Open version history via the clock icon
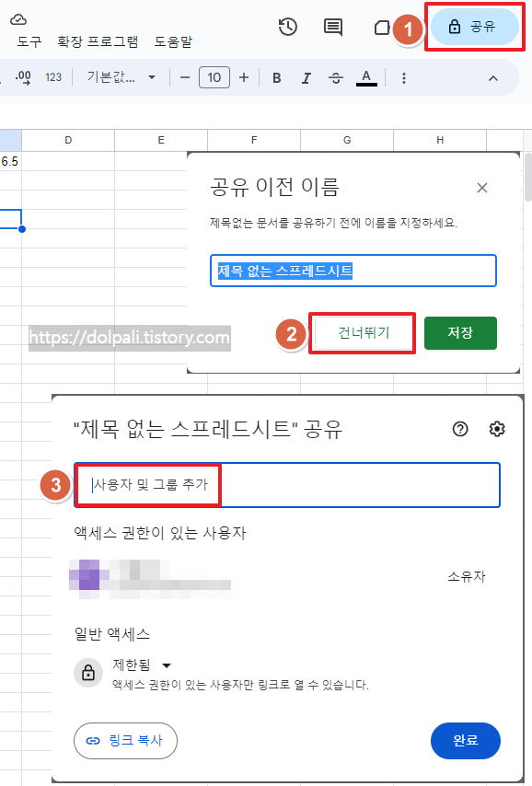The height and width of the screenshot is (786, 532). (x=287, y=28)
